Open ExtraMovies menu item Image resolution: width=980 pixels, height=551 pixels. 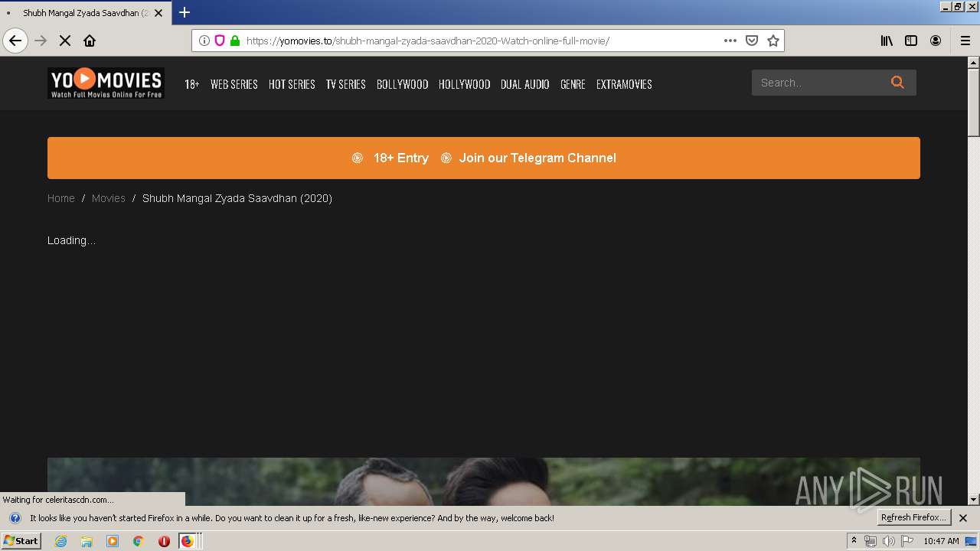point(624,84)
